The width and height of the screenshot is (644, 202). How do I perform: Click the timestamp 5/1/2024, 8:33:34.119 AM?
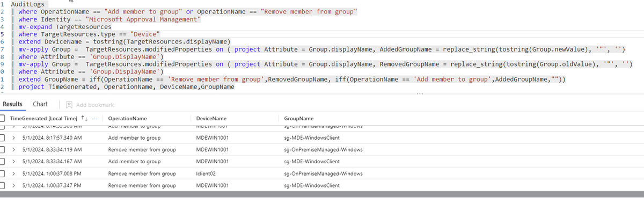52,149
